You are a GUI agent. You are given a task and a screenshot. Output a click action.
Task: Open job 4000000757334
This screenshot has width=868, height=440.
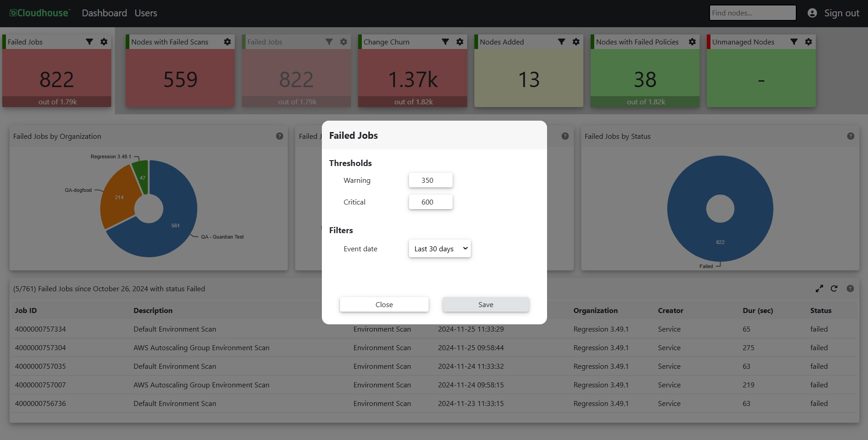click(x=40, y=329)
